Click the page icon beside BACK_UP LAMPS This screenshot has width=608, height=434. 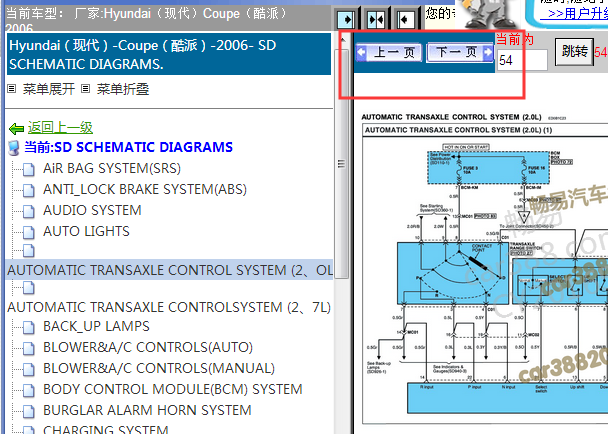pyautogui.click(x=28, y=327)
